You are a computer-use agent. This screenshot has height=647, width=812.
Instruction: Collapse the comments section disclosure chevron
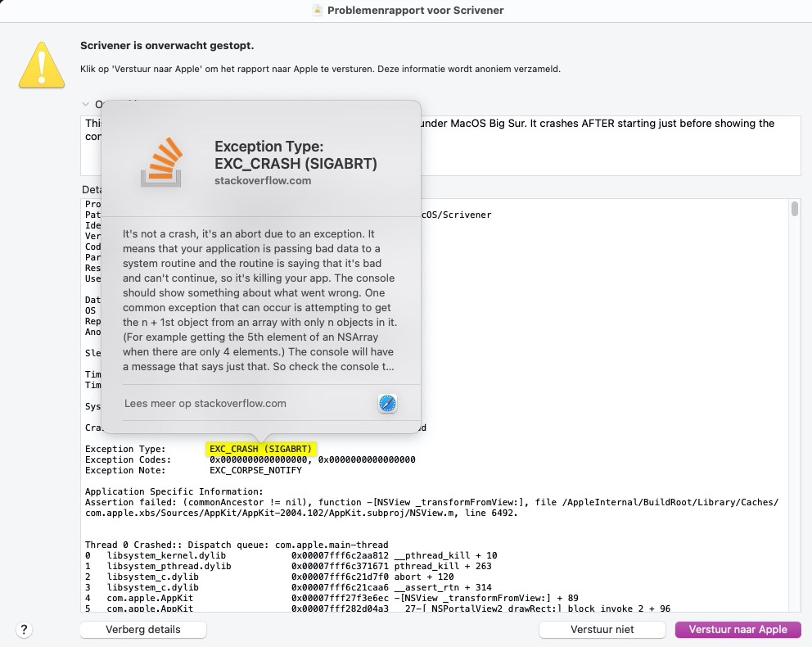85,104
